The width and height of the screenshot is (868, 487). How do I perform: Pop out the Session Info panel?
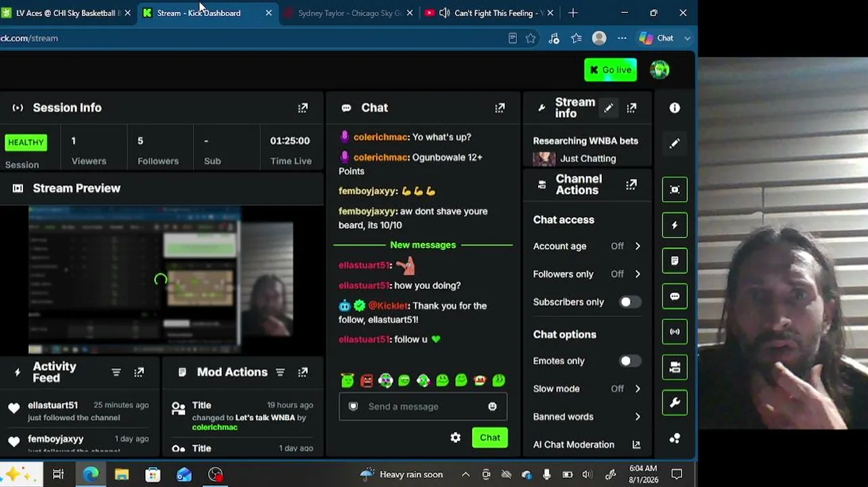click(x=303, y=108)
